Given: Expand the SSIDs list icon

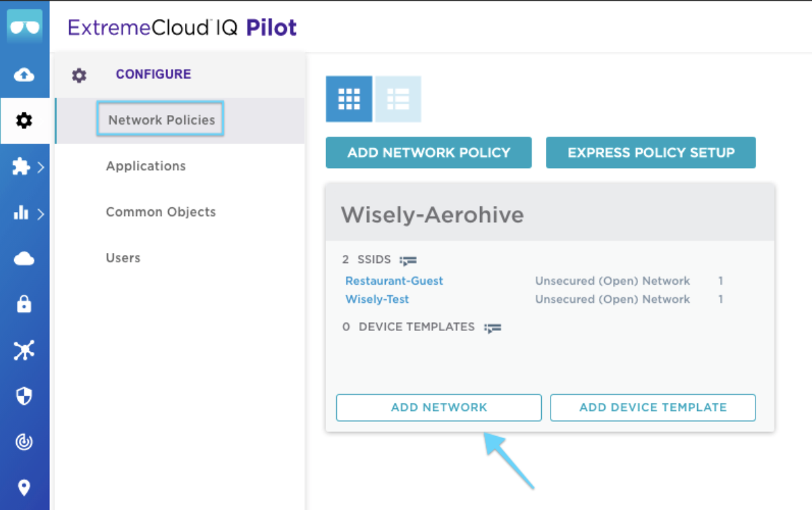Looking at the screenshot, I should [x=408, y=260].
